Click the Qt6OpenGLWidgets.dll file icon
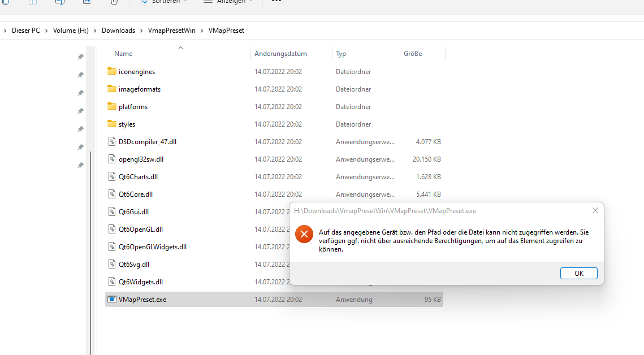The height and width of the screenshot is (355, 644). 112,246
